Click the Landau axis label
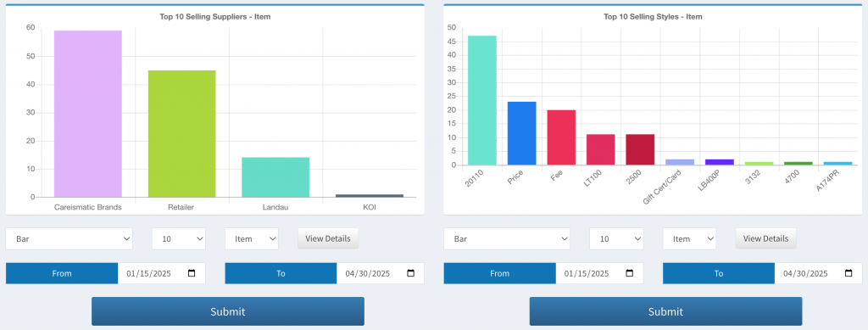Viewport: 868px width, 330px height. point(275,208)
